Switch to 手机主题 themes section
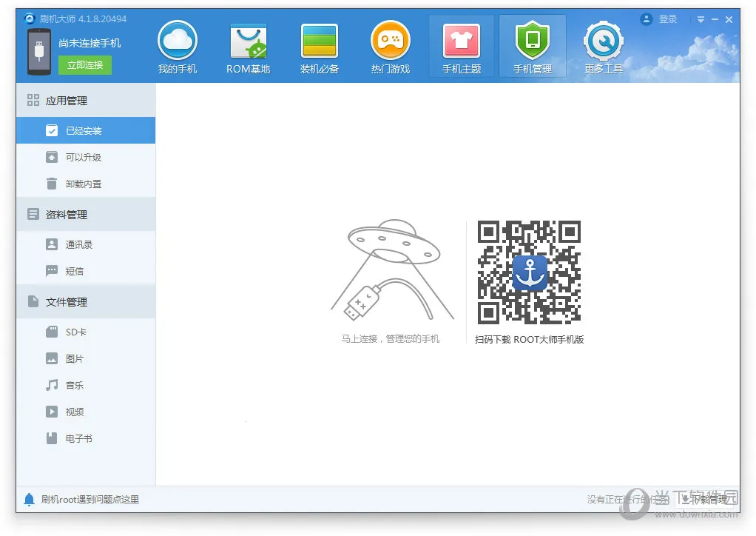Viewport: 756px width, 536px height. (462, 41)
